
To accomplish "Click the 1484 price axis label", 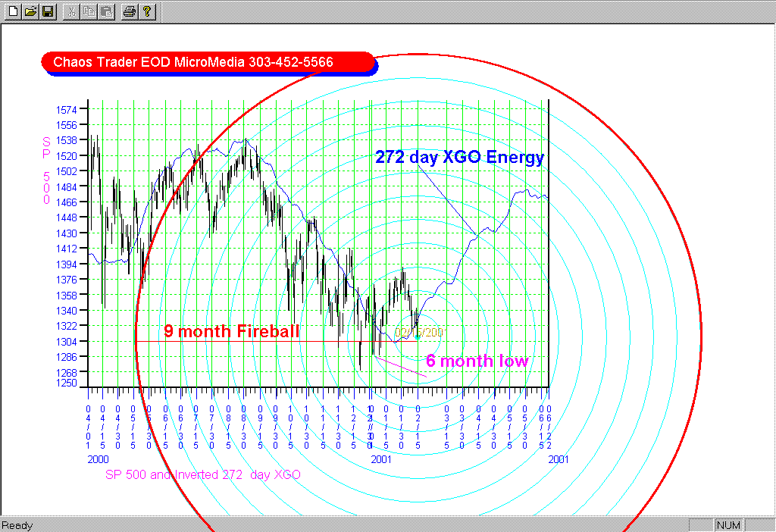I will [67, 187].
